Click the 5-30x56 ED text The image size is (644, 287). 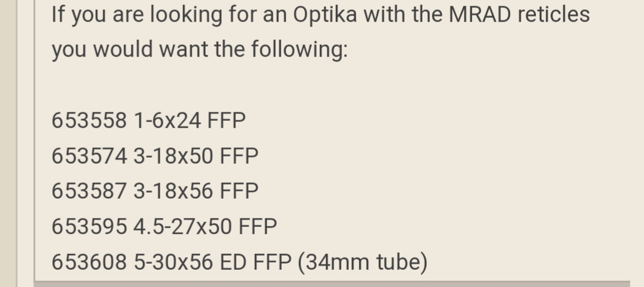[190, 262]
